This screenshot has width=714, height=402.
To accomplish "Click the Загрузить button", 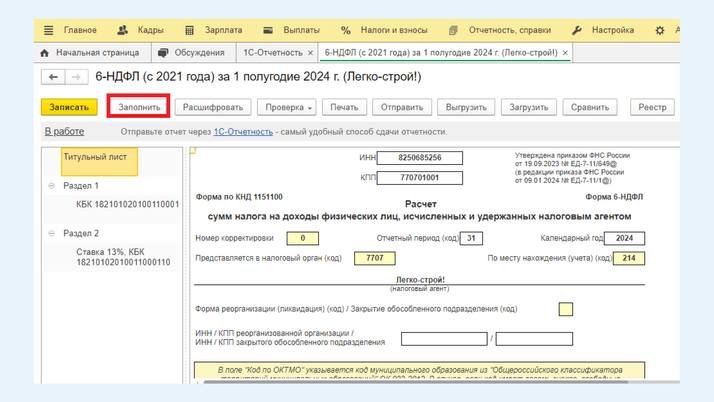I will (529, 107).
